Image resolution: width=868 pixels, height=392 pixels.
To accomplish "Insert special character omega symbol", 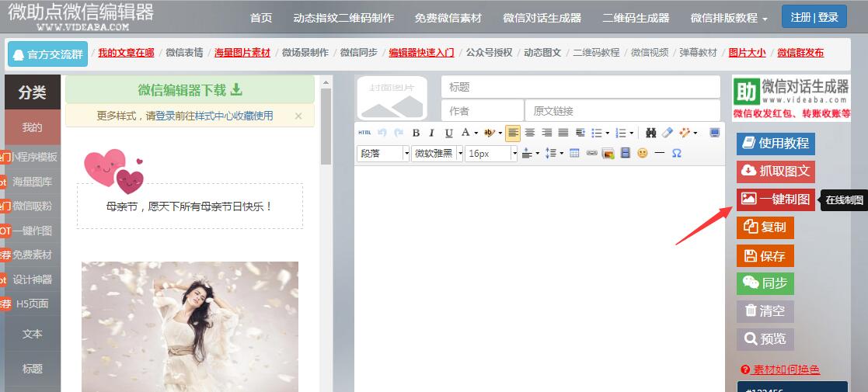I will pos(677,153).
